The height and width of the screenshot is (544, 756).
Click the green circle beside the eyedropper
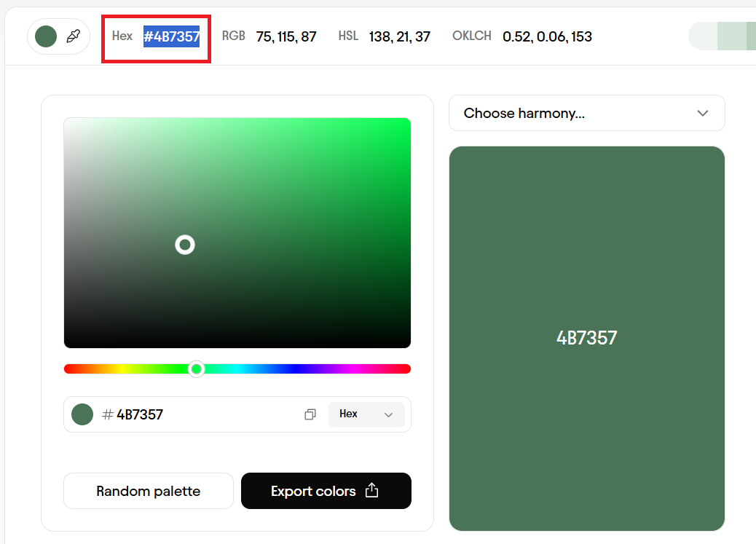pyautogui.click(x=46, y=36)
